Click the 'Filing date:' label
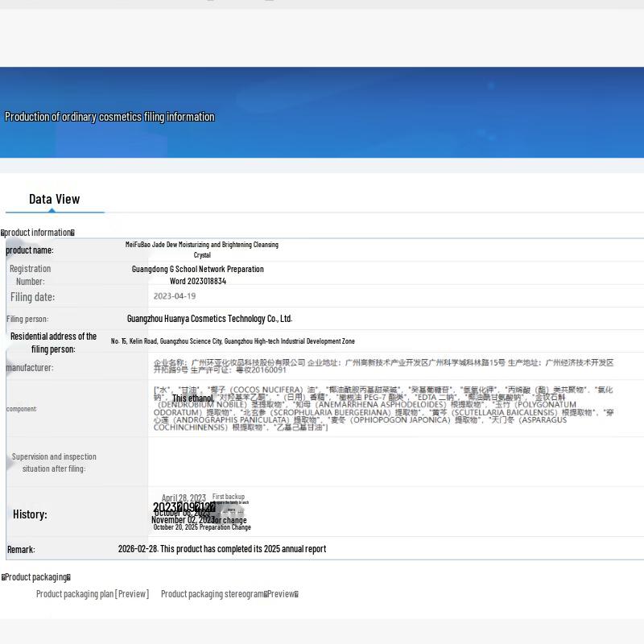Viewport: 644px width, 644px height. [32, 297]
